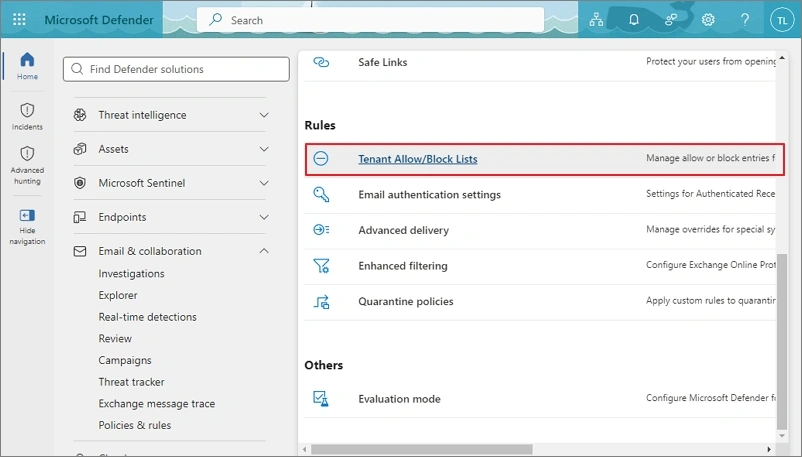Click the horizontal scrollbar thumb

421,449
